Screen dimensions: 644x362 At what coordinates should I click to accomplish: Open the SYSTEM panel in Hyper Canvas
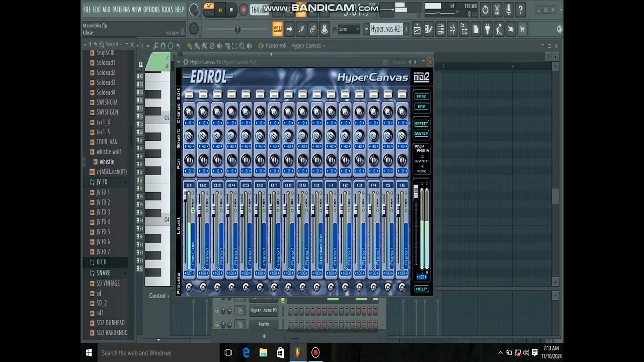tap(422, 133)
